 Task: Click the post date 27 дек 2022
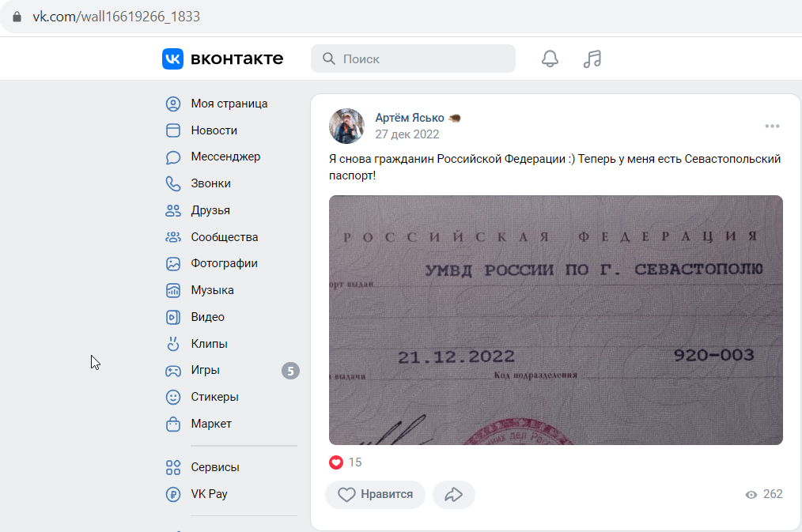407,134
